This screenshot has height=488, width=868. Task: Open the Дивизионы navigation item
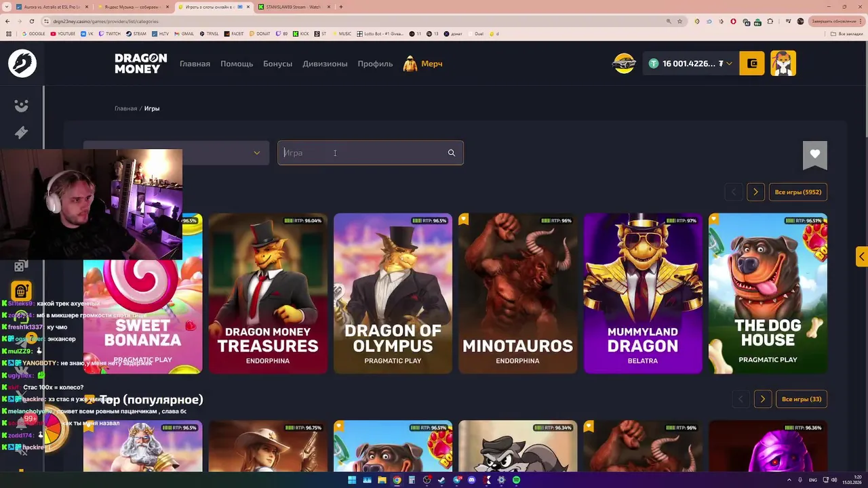tap(325, 64)
